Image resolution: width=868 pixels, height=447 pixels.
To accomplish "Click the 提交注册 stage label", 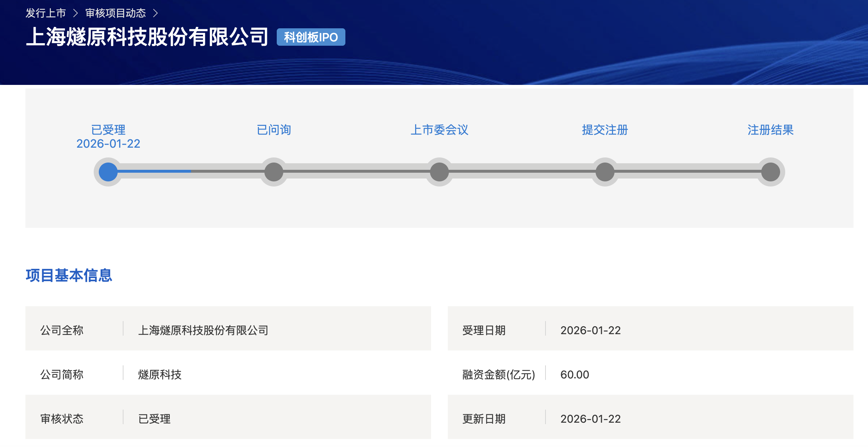I will click(605, 130).
